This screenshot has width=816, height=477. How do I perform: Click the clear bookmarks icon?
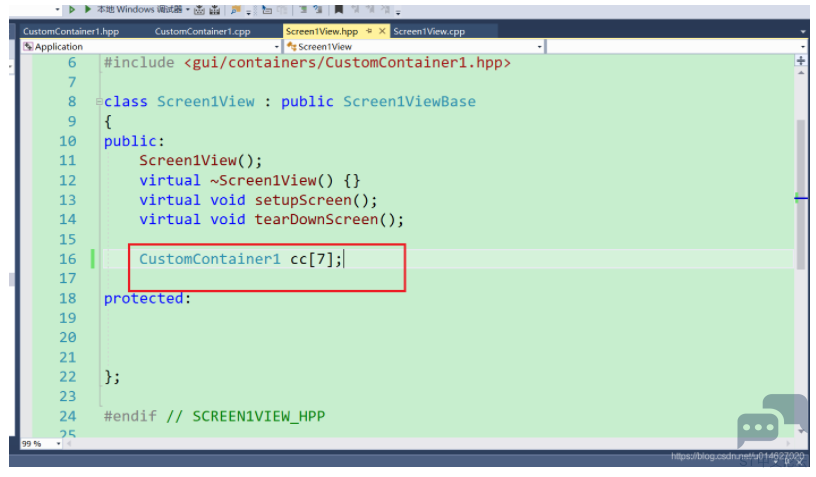385,9
